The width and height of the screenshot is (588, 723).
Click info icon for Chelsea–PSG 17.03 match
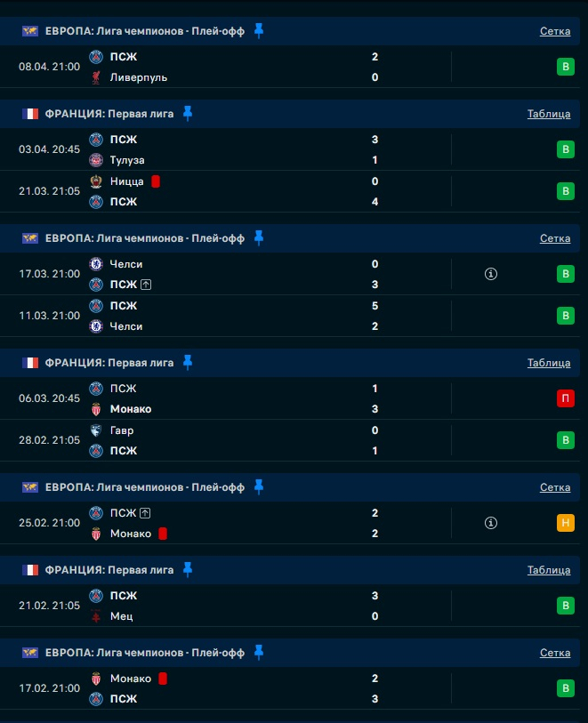click(x=490, y=274)
